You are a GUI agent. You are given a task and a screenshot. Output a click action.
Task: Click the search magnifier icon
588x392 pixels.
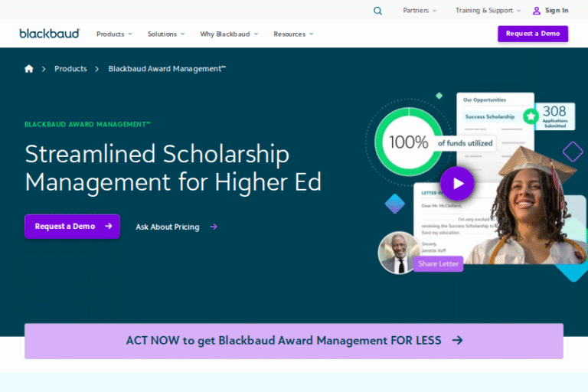pos(377,11)
